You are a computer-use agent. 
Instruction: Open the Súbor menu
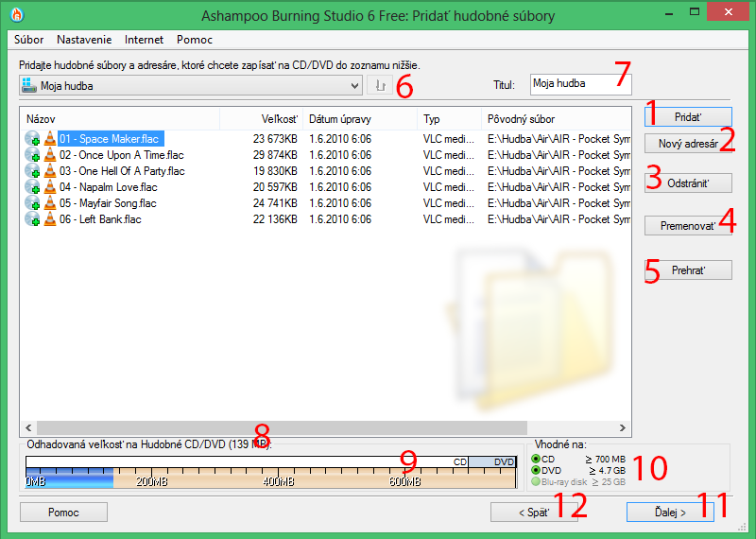point(29,40)
